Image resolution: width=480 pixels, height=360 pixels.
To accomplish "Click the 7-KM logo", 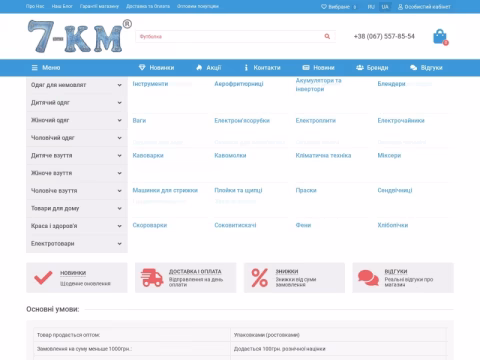I will pos(79,36).
